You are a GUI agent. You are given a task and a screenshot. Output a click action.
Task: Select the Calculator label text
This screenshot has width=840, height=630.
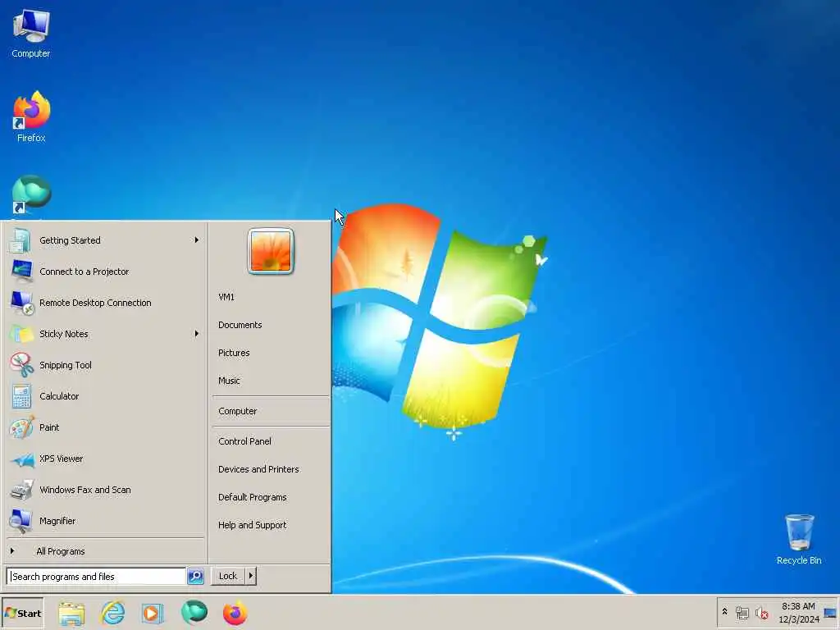point(59,396)
